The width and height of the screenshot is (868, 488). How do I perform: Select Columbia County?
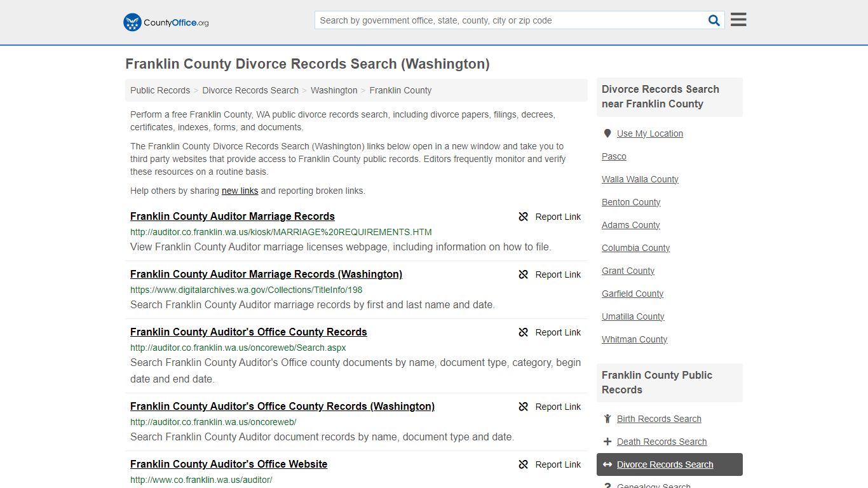point(635,248)
